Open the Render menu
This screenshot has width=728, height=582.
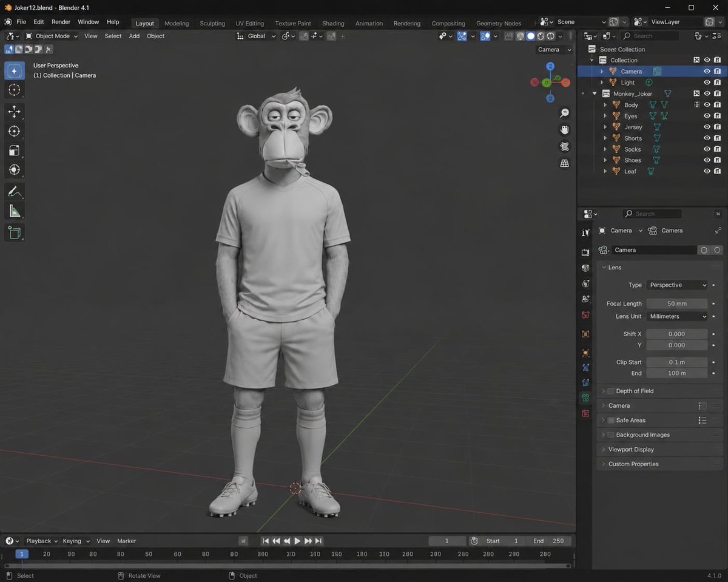click(x=61, y=22)
